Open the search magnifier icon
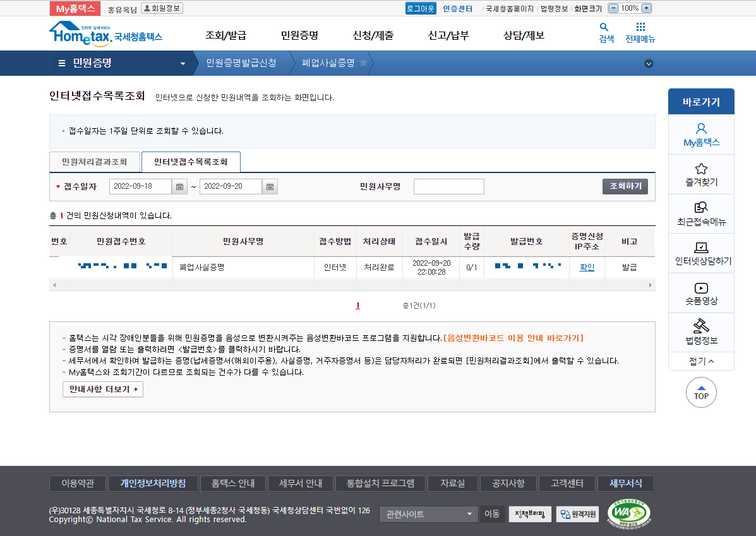Viewport: 756px width, 536px height. point(604,27)
